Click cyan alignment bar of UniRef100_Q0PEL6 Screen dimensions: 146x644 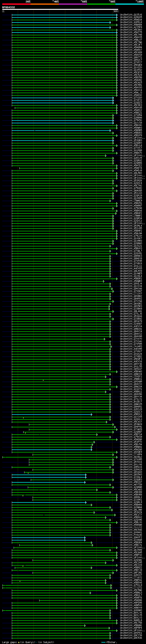tap(61, 22)
